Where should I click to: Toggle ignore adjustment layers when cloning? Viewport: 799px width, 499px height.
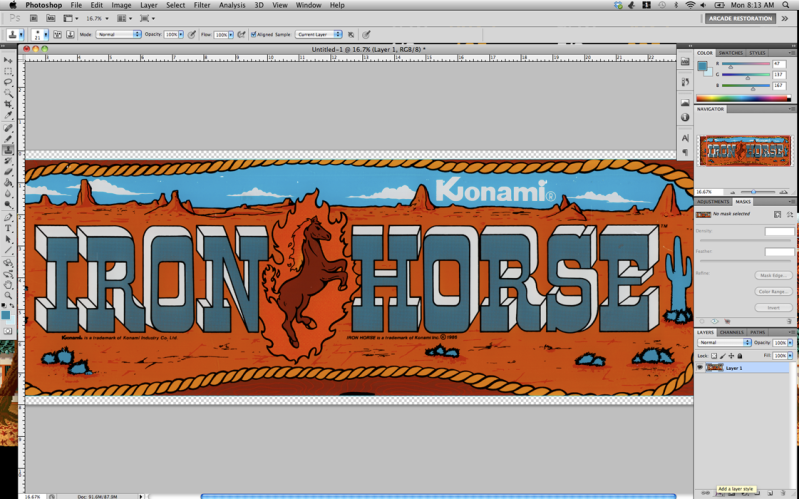351,35
